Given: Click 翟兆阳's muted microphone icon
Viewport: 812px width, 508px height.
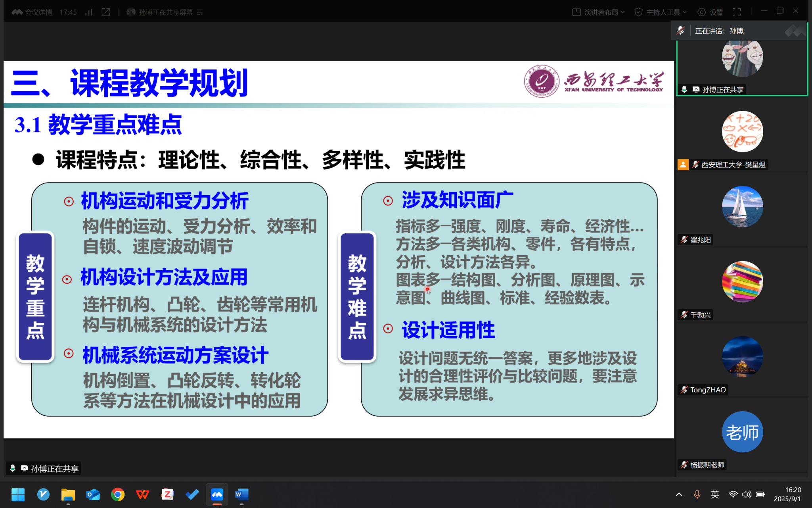Looking at the screenshot, I should pos(684,240).
